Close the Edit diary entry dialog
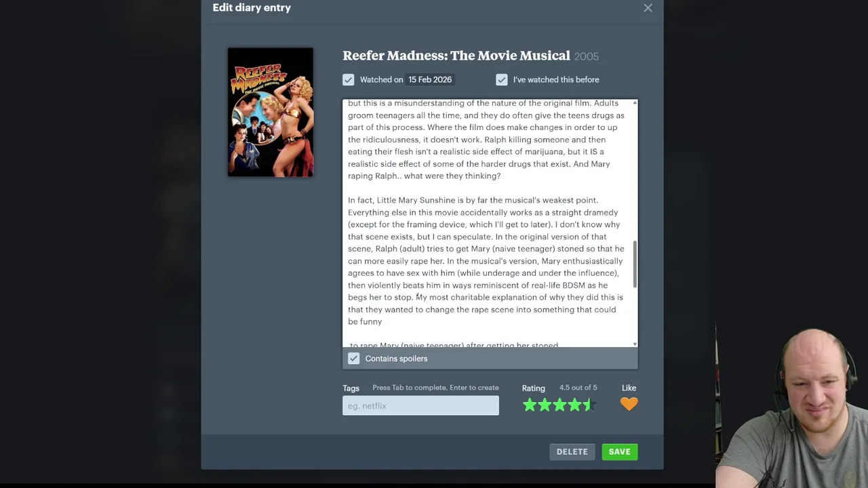This screenshot has height=488, width=868. click(648, 8)
